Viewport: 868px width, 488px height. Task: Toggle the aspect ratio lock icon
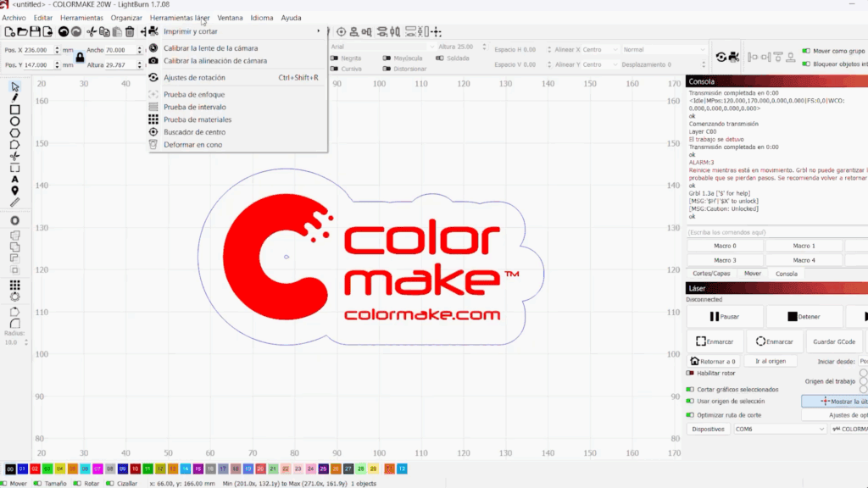point(80,57)
